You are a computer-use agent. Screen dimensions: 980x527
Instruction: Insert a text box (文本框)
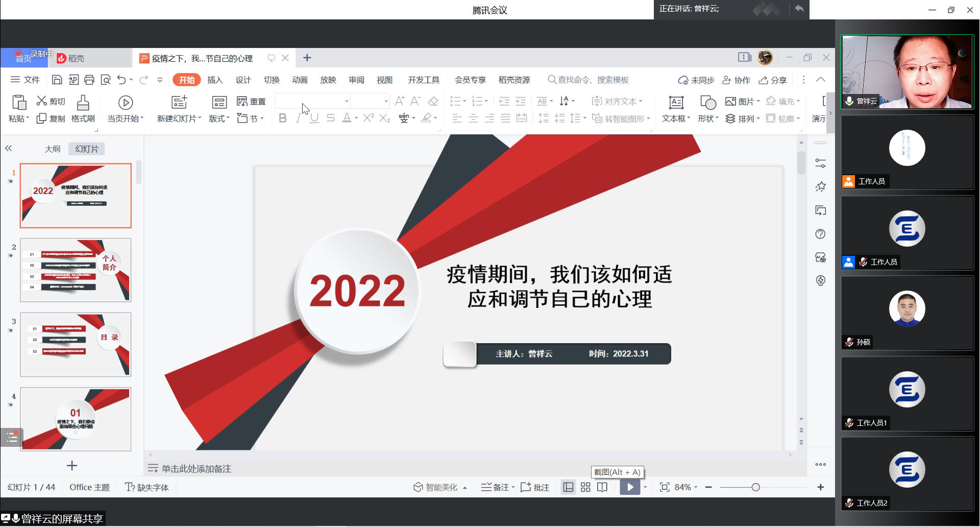click(x=676, y=103)
